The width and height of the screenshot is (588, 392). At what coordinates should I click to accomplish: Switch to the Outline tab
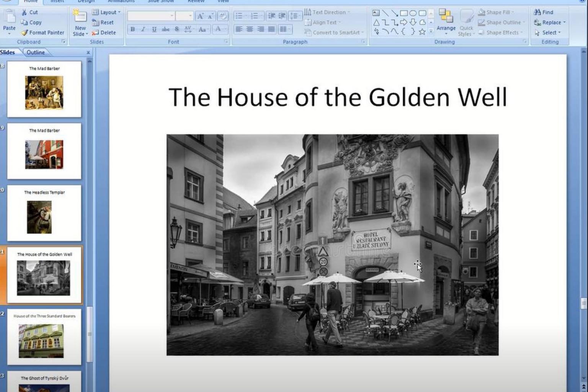tap(36, 52)
